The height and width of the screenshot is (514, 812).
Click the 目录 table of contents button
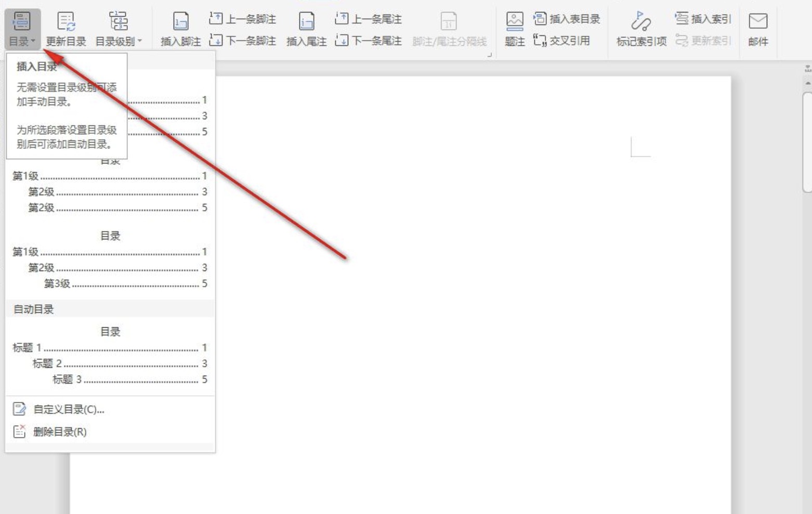pos(22,29)
